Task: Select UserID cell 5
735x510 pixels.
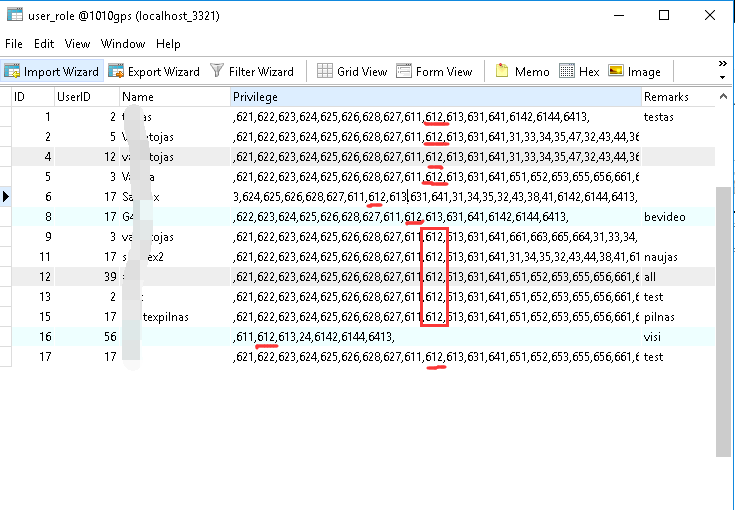Action: 87,136
